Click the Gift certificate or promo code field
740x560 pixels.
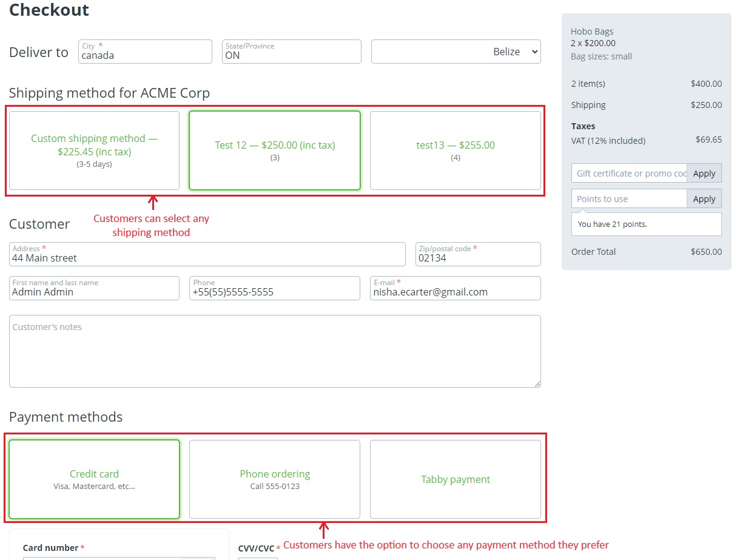click(629, 174)
